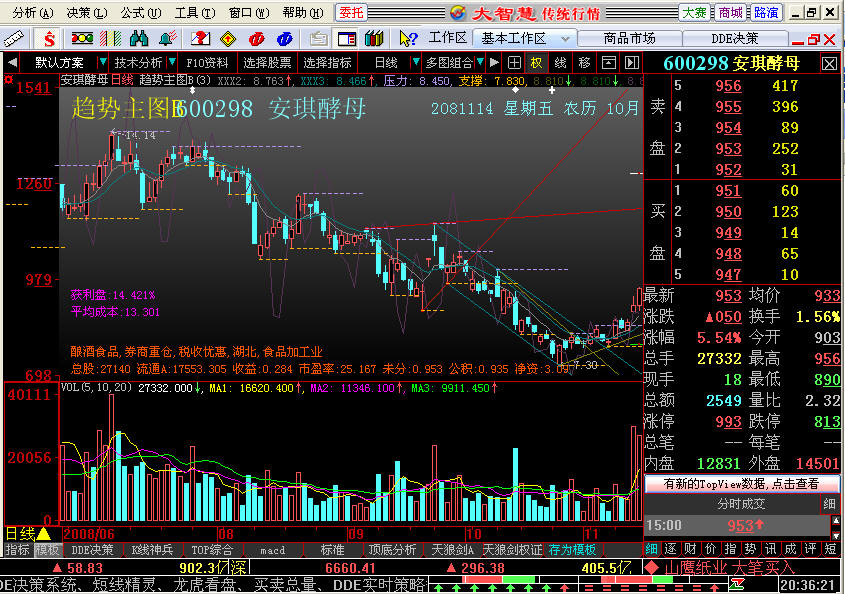Open the 日线 period dropdown arrow
This screenshot has width=845, height=594.
tap(415, 63)
